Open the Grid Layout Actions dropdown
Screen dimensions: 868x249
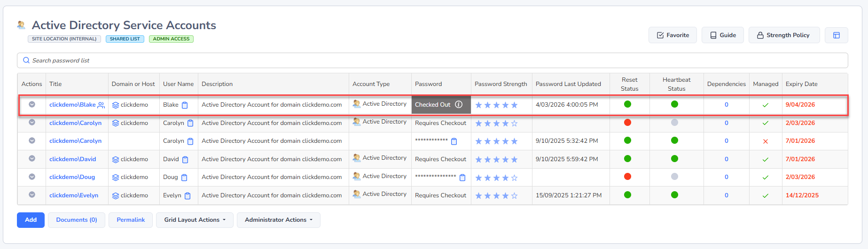click(x=195, y=220)
